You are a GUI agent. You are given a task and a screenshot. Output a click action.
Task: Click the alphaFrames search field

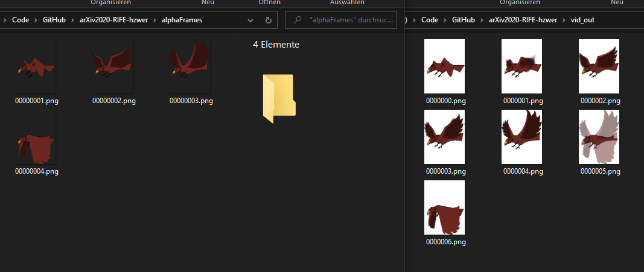(x=341, y=20)
